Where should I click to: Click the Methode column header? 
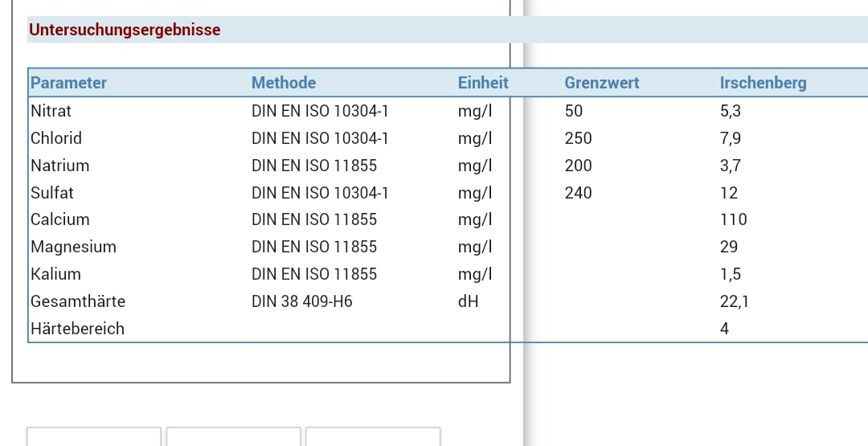click(284, 83)
